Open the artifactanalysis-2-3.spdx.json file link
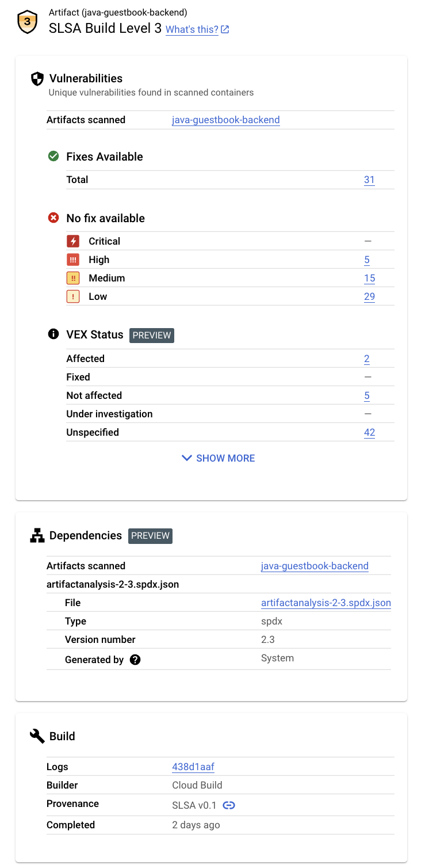The width and height of the screenshot is (429, 868). coord(325,603)
